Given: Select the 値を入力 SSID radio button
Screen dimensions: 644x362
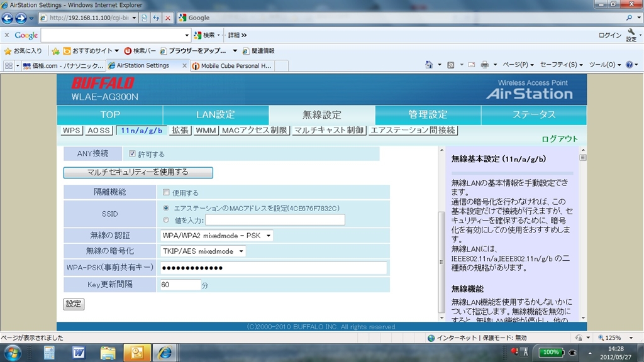Looking at the screenshot, I should point(166,220).
